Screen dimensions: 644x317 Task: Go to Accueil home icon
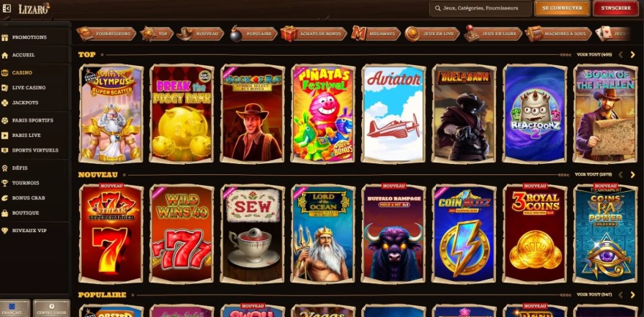point(5,55)
